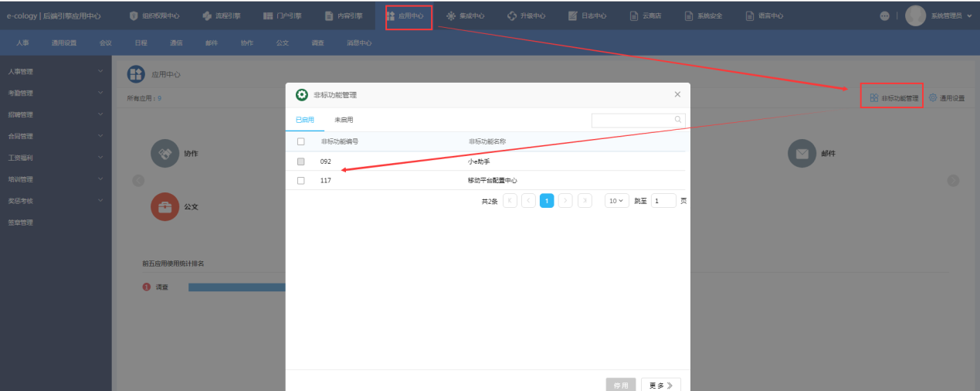The image size is (980, 391).
Task: Open 通用设置 gear on the right
Action: coord(946,98)
